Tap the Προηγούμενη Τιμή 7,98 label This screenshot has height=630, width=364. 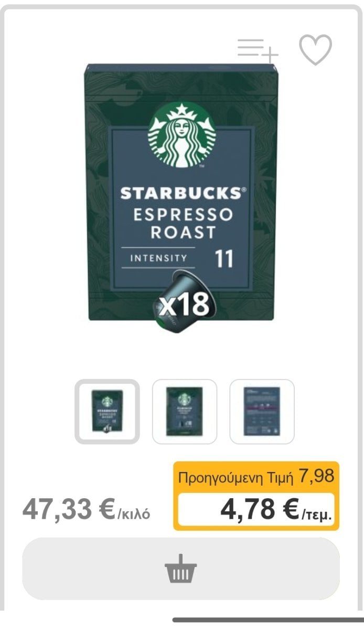(256, 477)
